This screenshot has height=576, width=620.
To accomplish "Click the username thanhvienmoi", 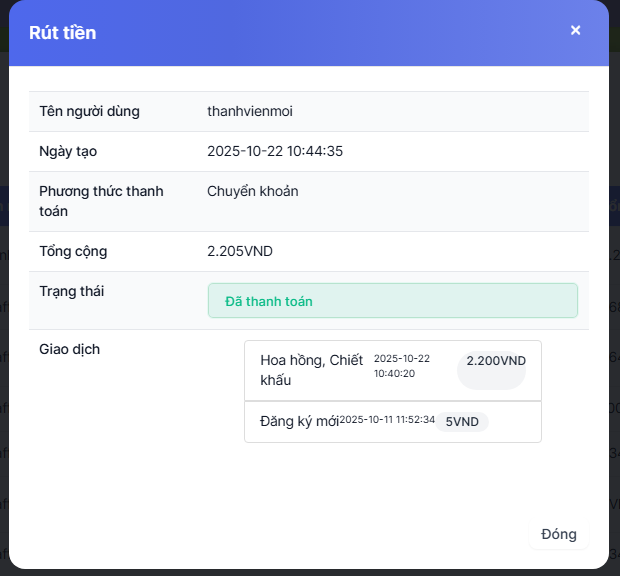I will coord(249,111).
